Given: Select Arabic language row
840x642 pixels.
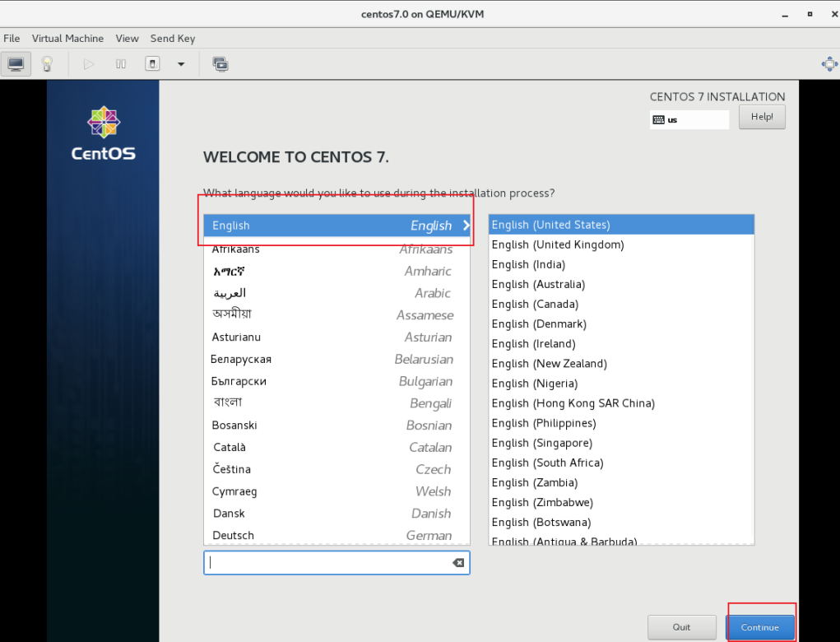Looking at the screenshot, I should [x=337, y=293].
